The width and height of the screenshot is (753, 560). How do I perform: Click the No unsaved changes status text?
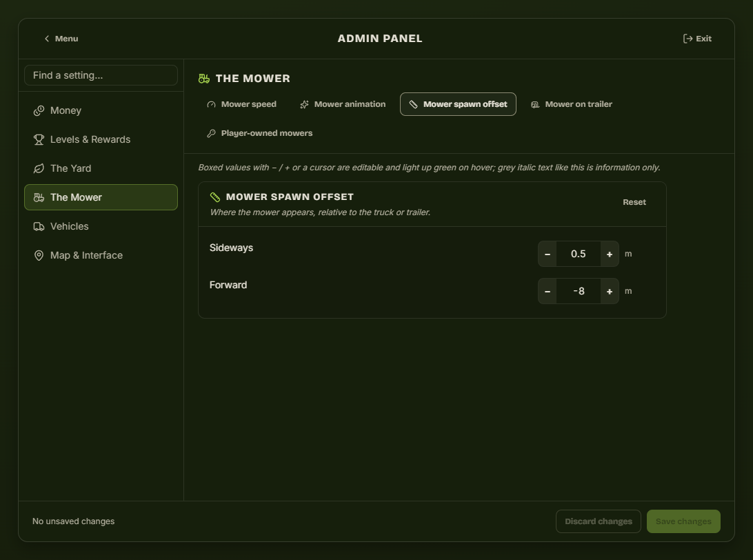[74, 521]
